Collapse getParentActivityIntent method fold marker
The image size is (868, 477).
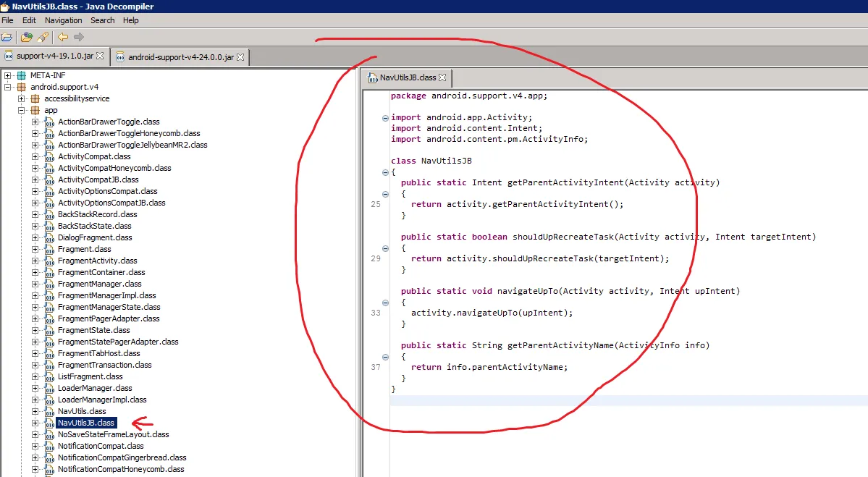[385, 194]
